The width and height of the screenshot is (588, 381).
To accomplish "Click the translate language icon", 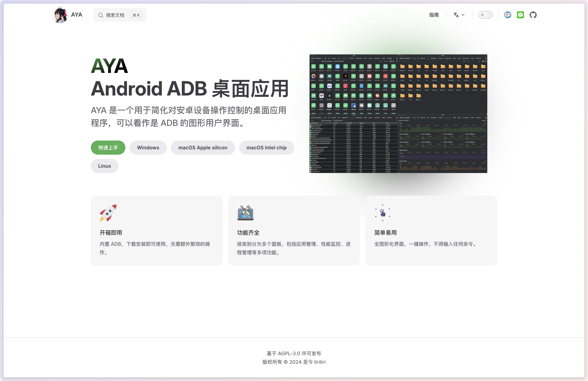I will 456,15.
